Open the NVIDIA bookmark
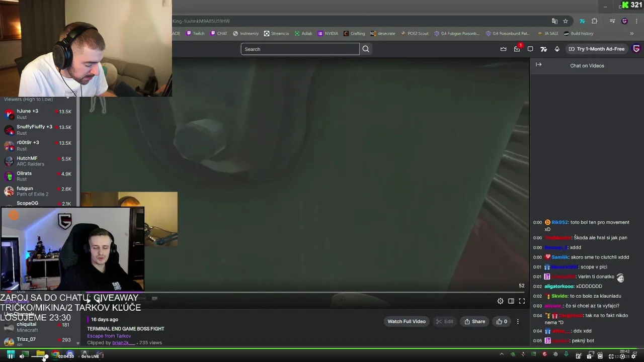 coord(328,34)
